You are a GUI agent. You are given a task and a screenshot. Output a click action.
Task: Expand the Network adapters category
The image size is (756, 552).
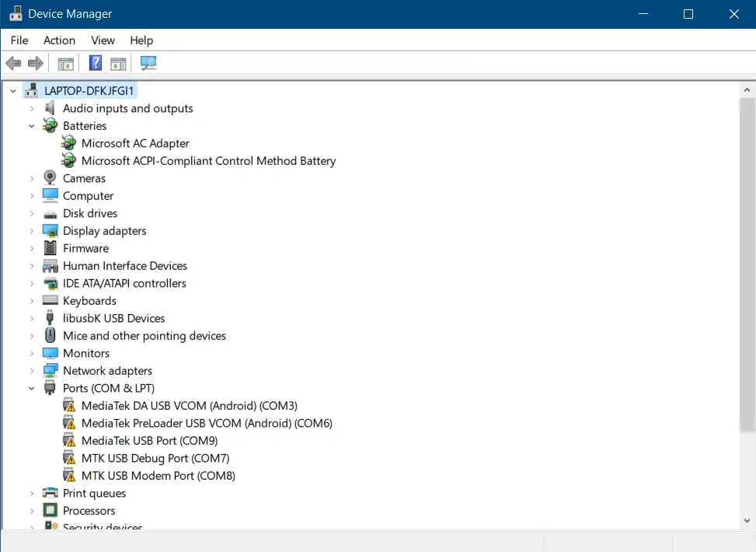[31, 370]
